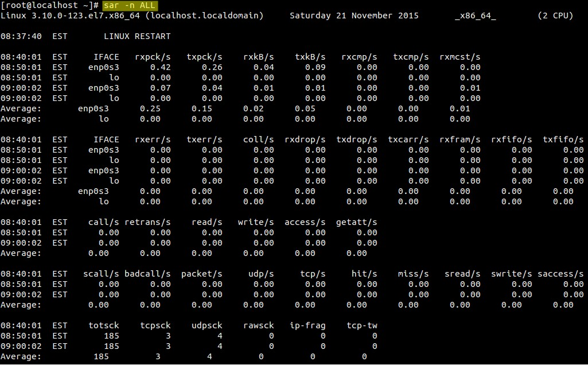The height and width of the screenshot is (365, 588).
Task: Click the 'tcp-tw' column header
Action: [x=362, y=325]
